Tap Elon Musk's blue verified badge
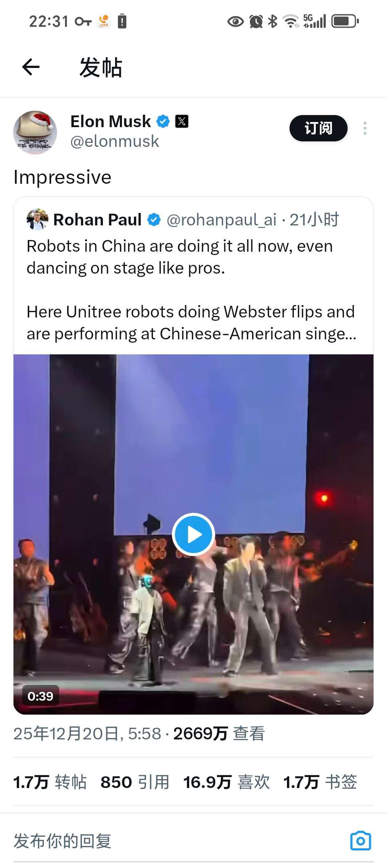 [x=163, y=121]
